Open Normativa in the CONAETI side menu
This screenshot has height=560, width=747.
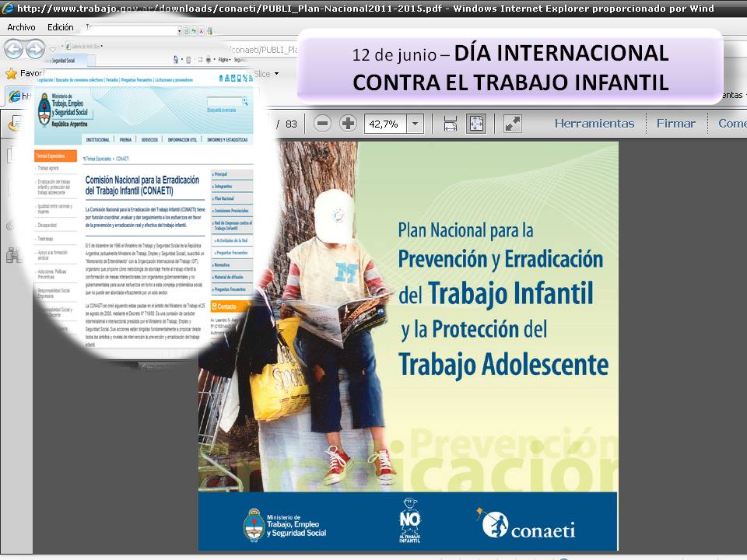[x=232, y=264]
